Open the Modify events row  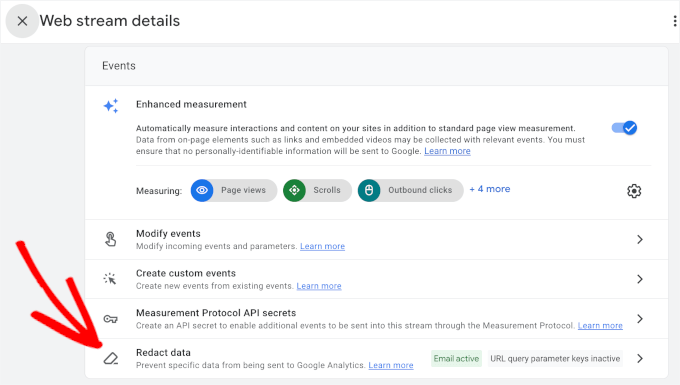[376, 239]
